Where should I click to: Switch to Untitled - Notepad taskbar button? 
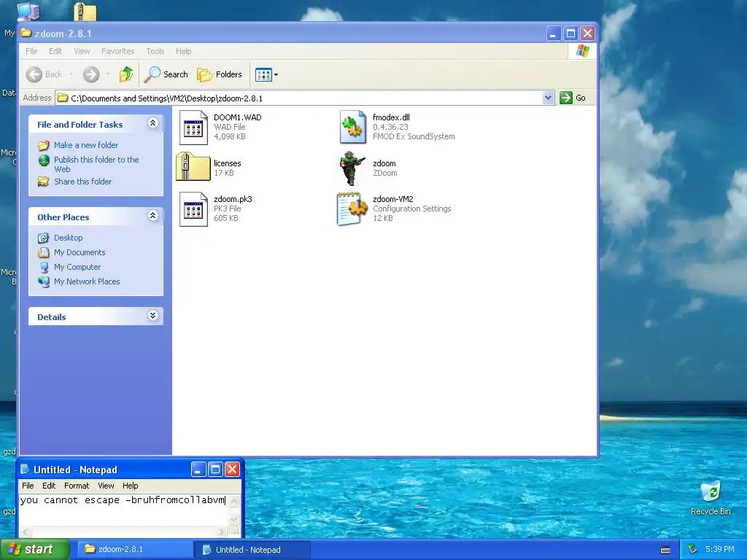(x=252, y=550)
